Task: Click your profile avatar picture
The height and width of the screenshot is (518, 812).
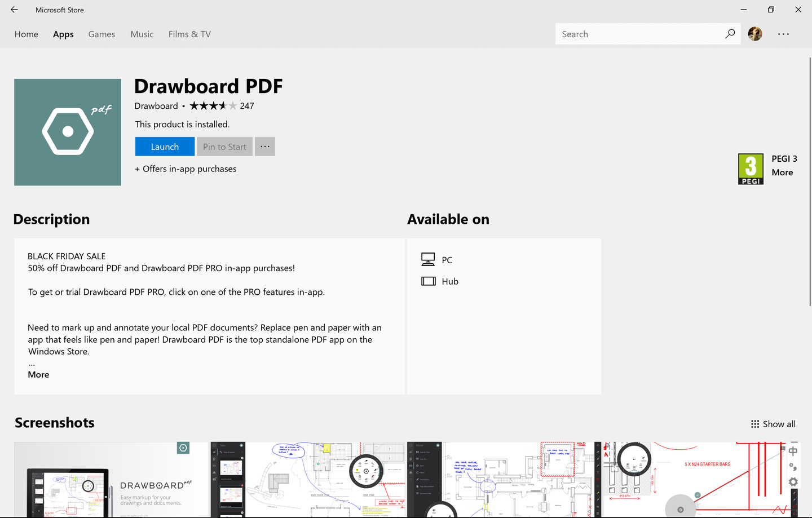Action: pos(754,33)
